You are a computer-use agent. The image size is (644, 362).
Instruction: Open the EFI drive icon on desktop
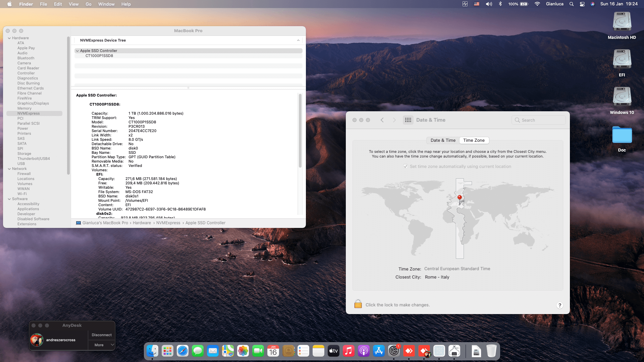622,59
